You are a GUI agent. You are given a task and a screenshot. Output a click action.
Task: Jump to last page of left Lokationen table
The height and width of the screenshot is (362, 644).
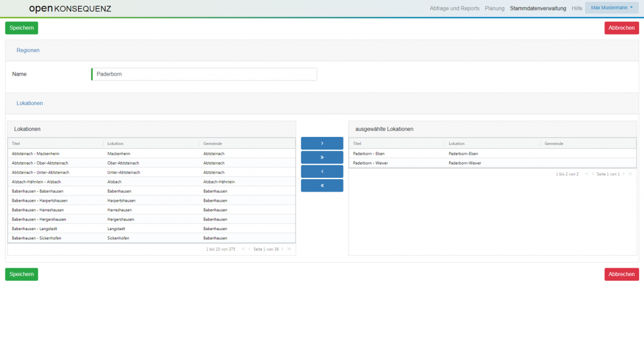(289, 250)
